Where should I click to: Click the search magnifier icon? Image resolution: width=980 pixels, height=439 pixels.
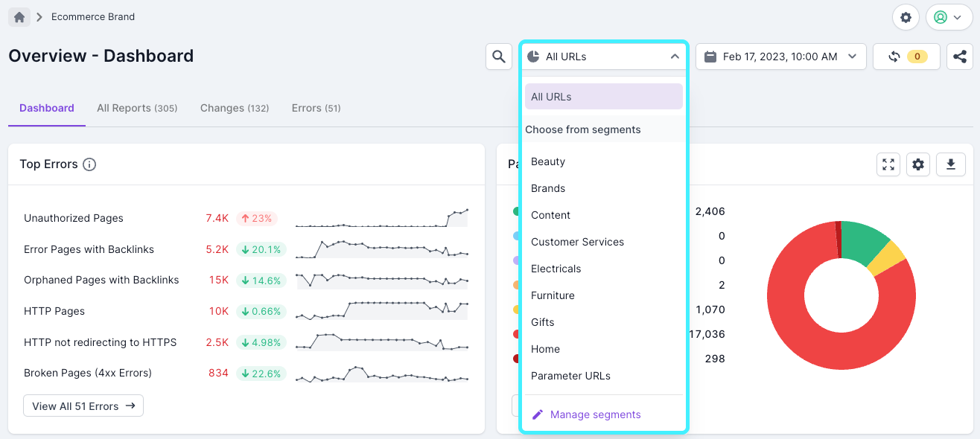click(499, 57)
